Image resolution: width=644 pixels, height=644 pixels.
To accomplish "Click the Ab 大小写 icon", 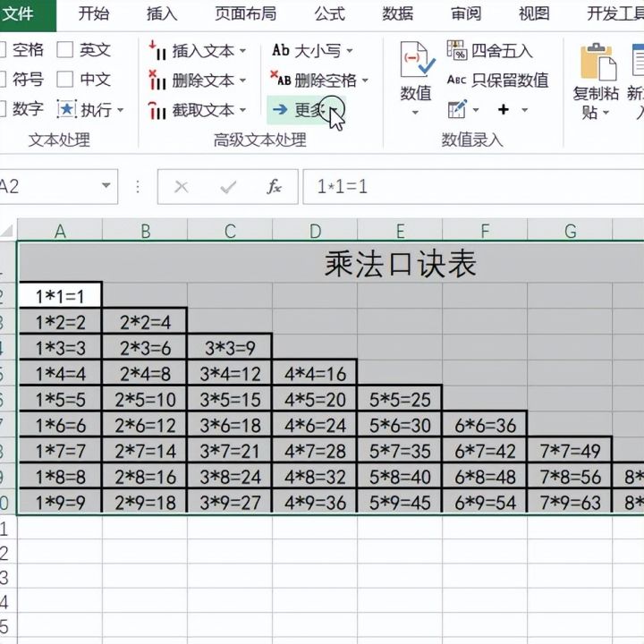I will [x=281, y=50].
